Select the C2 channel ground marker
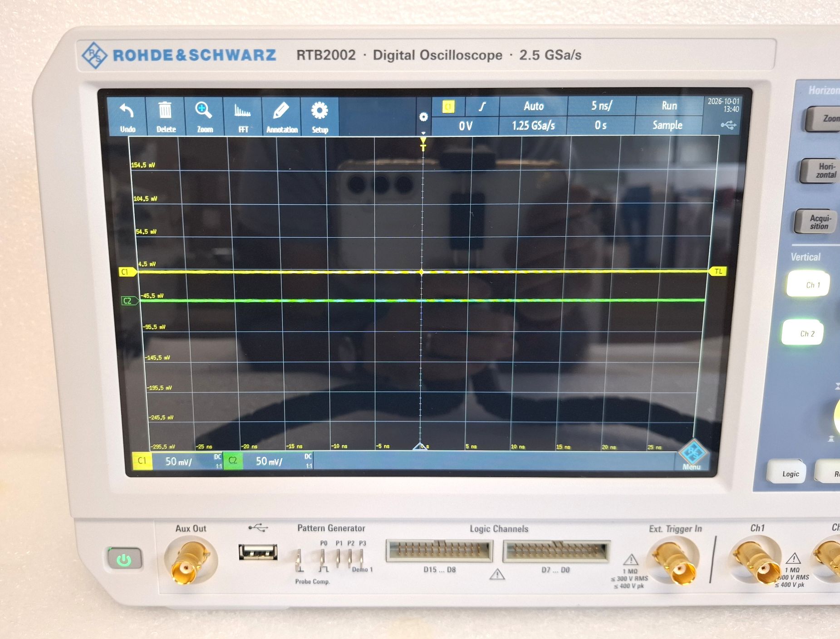 pos(129,301)
